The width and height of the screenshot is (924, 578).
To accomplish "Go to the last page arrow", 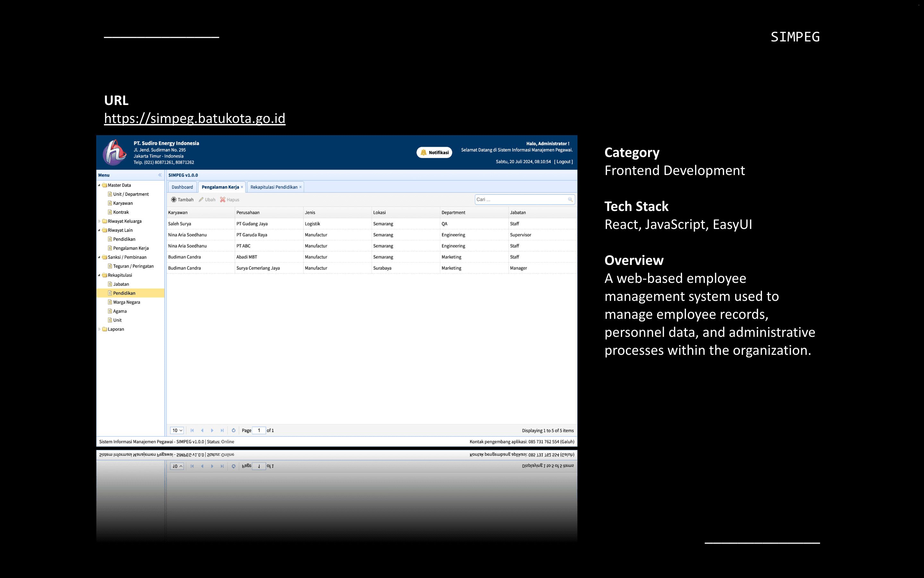I will click(x=222, y=430).
